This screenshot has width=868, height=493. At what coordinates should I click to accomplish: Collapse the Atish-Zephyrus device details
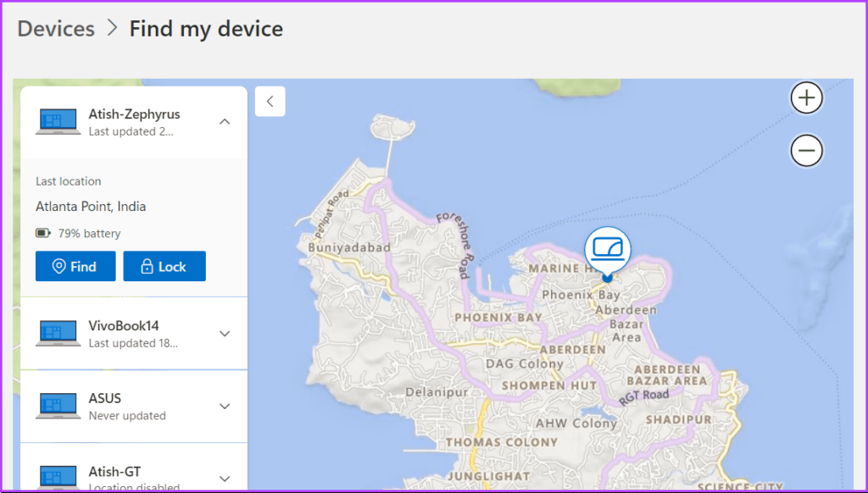(x=224, y=120)
